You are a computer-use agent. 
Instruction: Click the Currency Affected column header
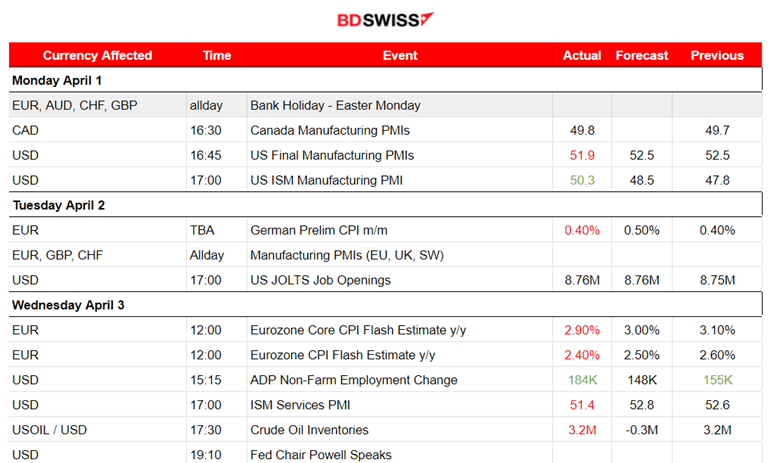97,56
